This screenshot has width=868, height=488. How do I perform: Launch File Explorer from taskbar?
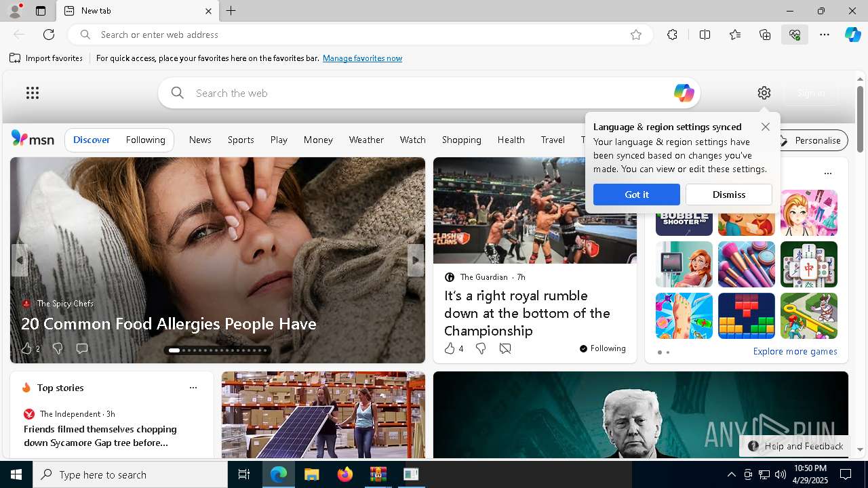pyautogui.click(x=312, y=474)
